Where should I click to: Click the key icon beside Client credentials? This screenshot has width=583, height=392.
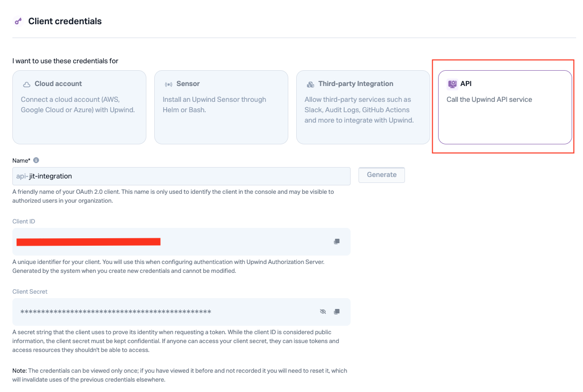point(18,21)
